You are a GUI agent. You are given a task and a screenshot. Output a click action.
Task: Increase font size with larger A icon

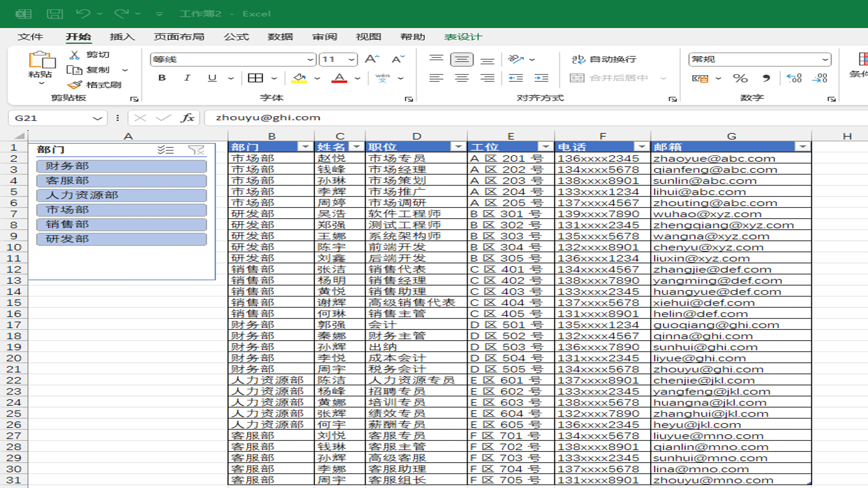pyautogui.click(x=372, y=59)
